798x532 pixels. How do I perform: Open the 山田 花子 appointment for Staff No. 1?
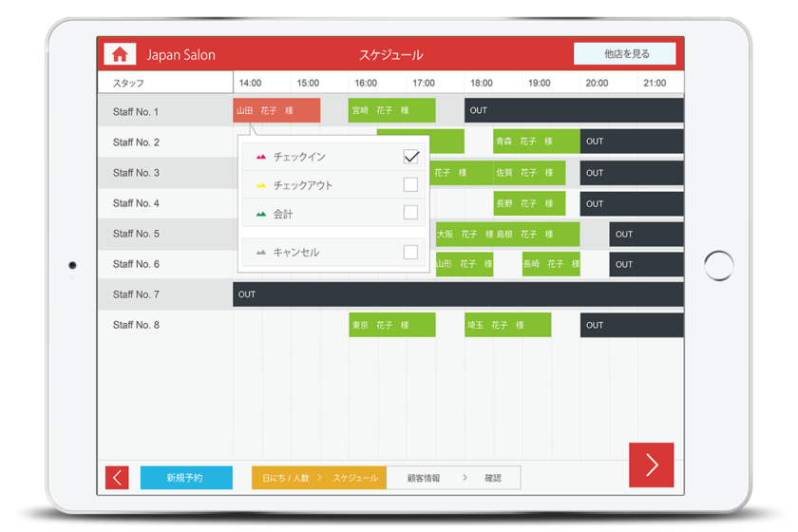click(275, 111)
